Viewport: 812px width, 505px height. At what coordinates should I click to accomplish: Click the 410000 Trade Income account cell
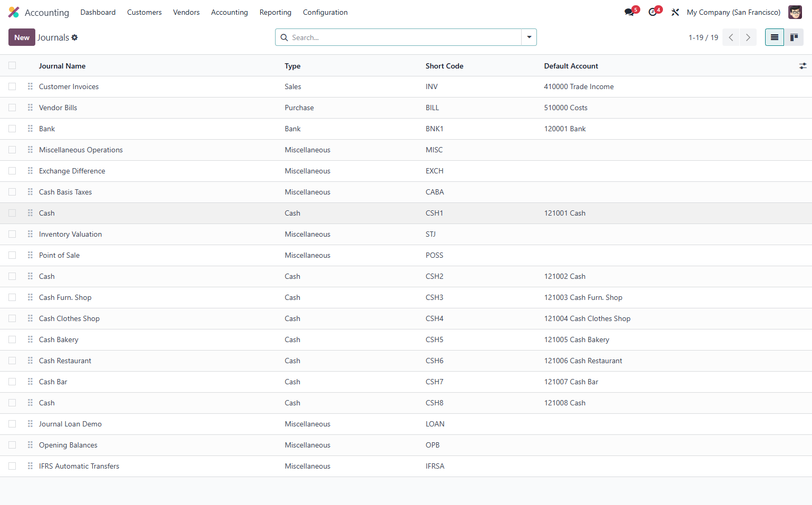(x=579, y=86)
